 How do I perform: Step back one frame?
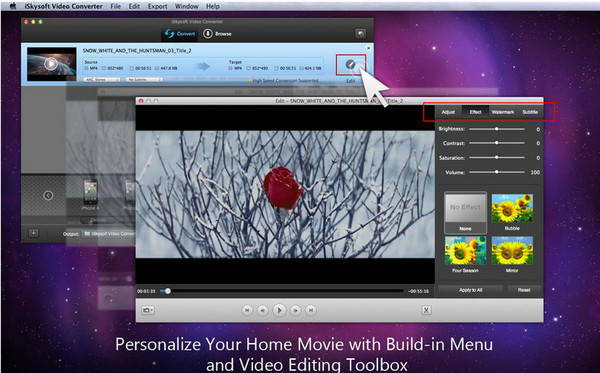pos(262,310)
